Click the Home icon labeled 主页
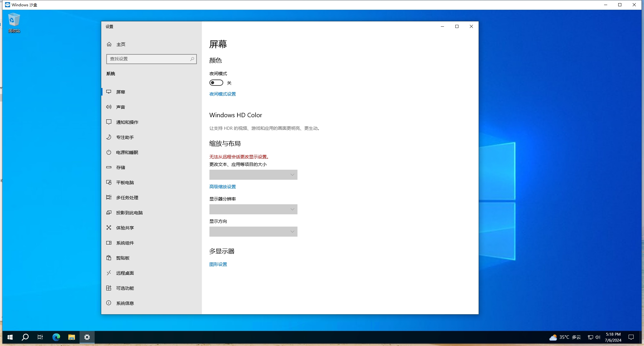 coord(109,44)
